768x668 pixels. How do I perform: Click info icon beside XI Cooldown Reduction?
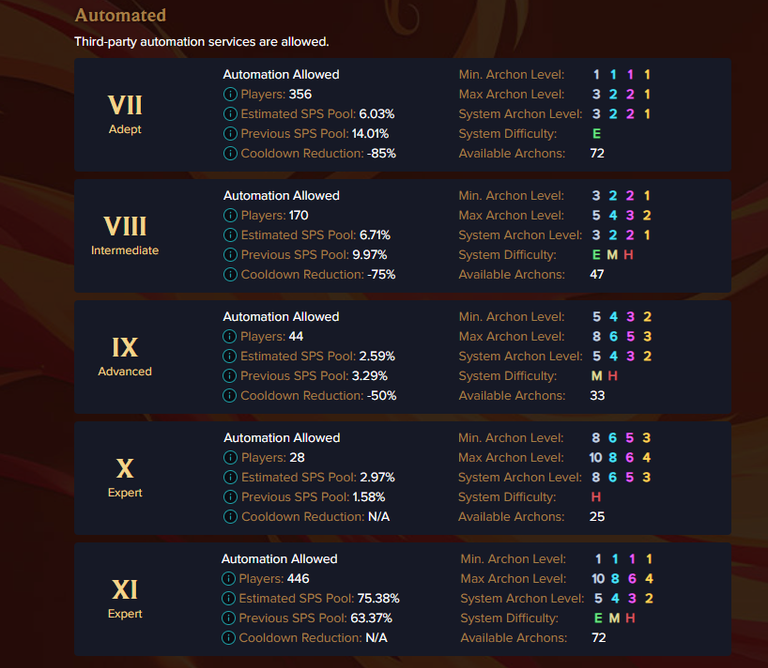228,638
